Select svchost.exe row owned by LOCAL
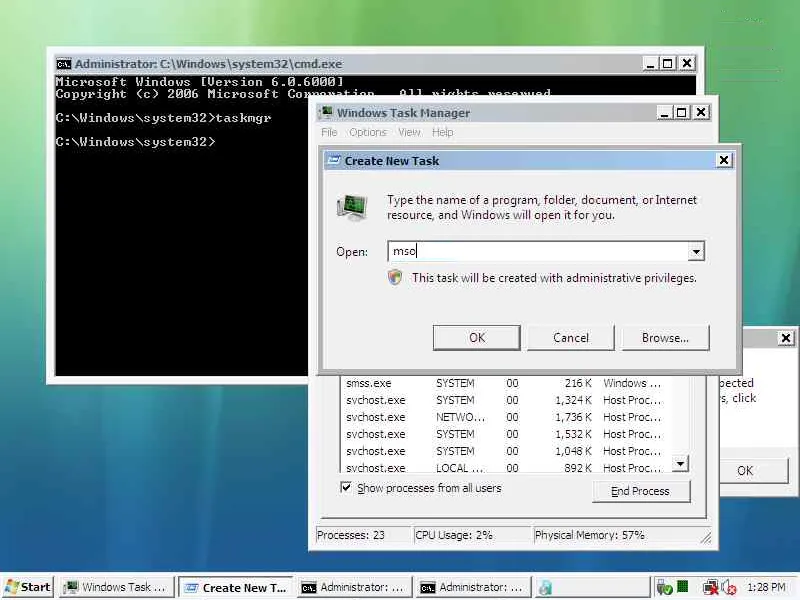The height and width of the screenshot is (600, 800). click(505, 467)
